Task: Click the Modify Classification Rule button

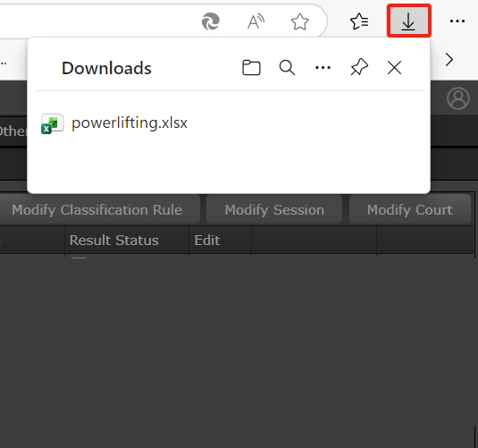Action: click(97, 209)
